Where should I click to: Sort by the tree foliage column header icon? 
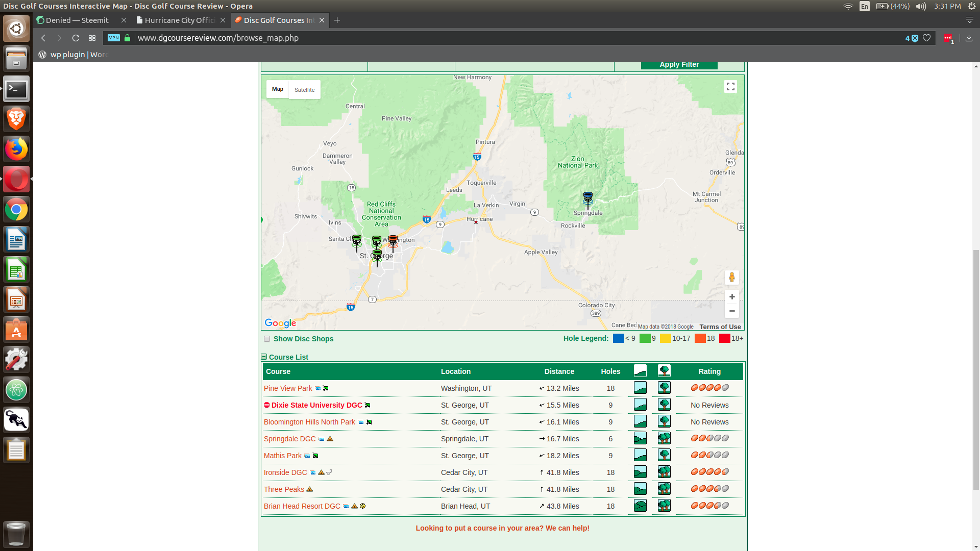664,371
